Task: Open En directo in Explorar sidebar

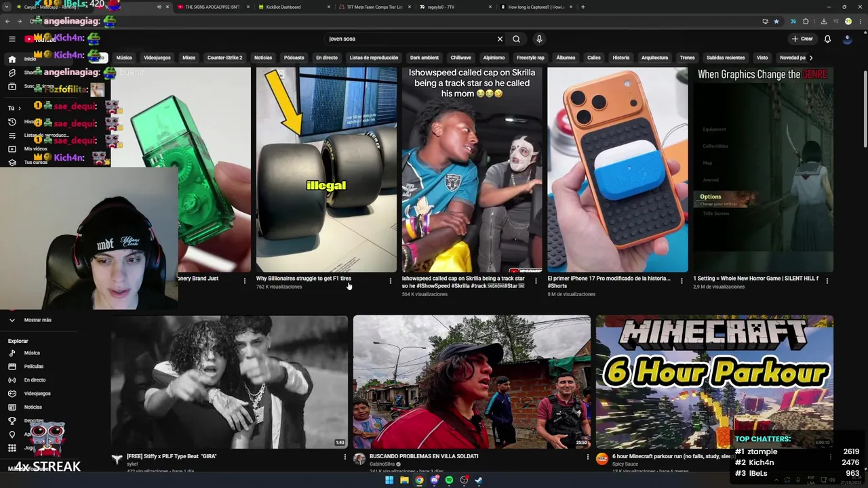Action: point(35,380)
